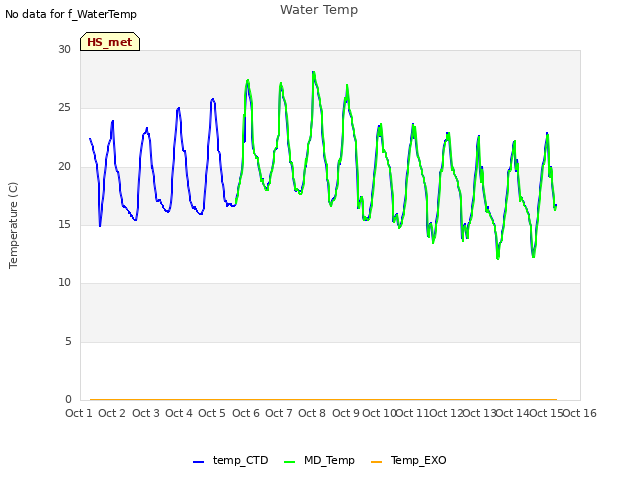Click the flat orange Temp_EXO line

click(x=323, y=399)
